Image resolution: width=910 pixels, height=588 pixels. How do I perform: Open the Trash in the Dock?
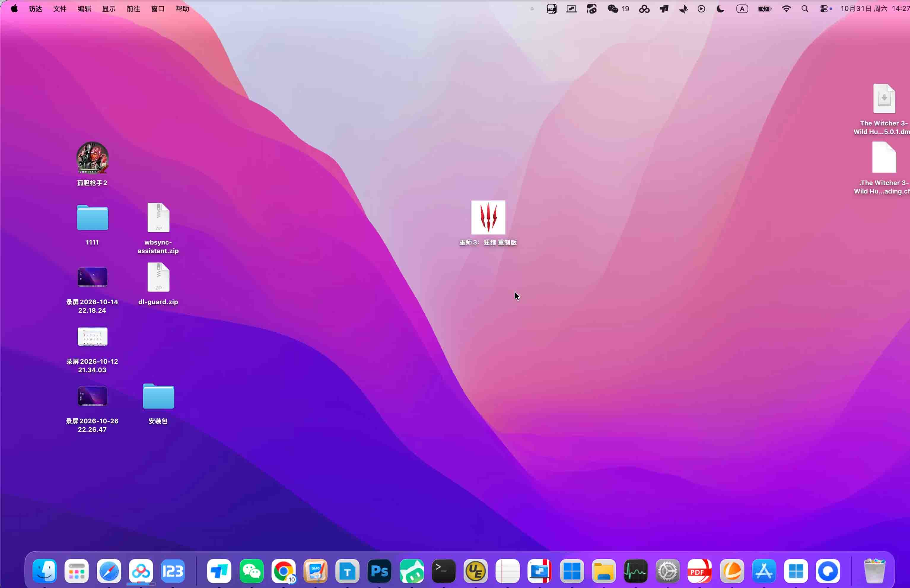tap(874, 571)
